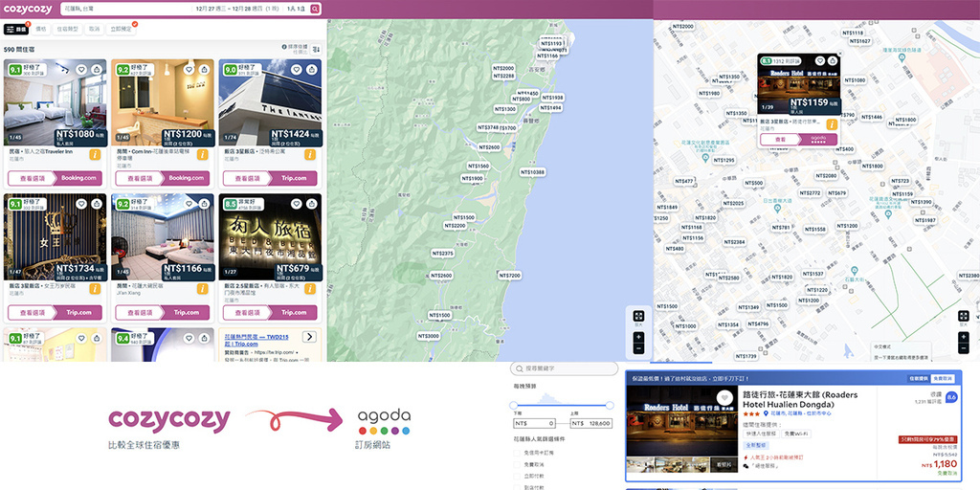The image size is (980, 490).
Task: Share the NT$679 listing card
Action: [x=312, y=204]
